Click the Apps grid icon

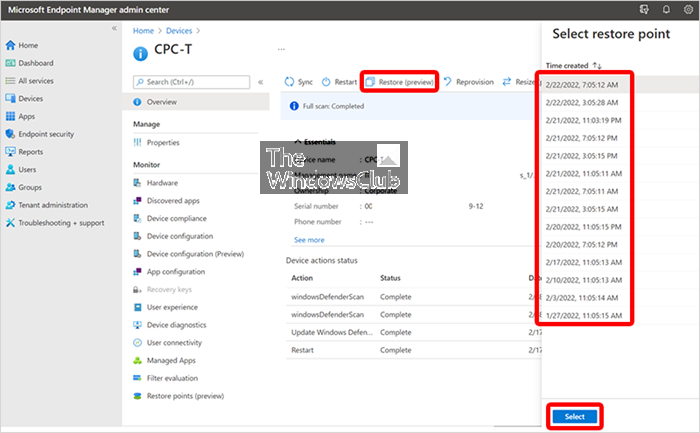coord(10,117)
